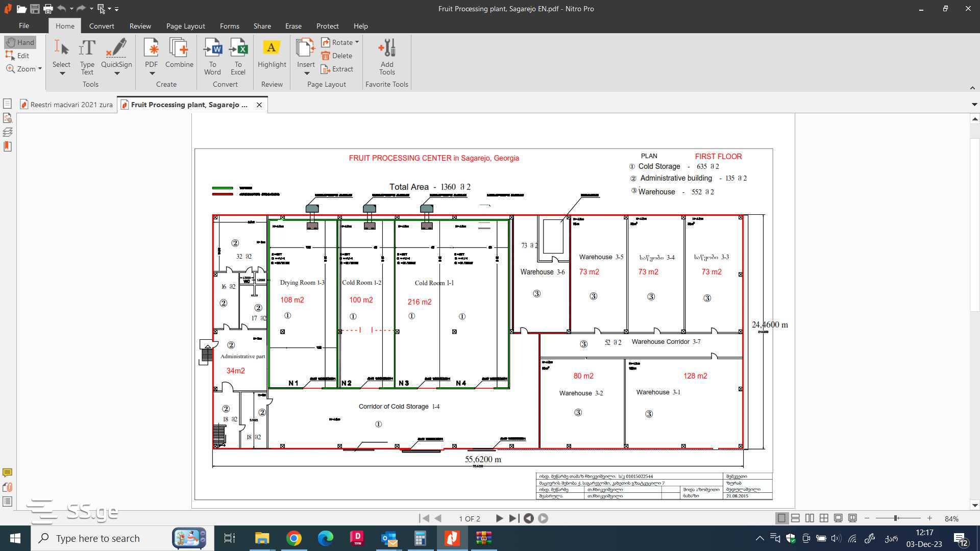The image size is (980, 551).
Task: Open the Search pane icon in sidebar
Action: [x=7, y=118]
